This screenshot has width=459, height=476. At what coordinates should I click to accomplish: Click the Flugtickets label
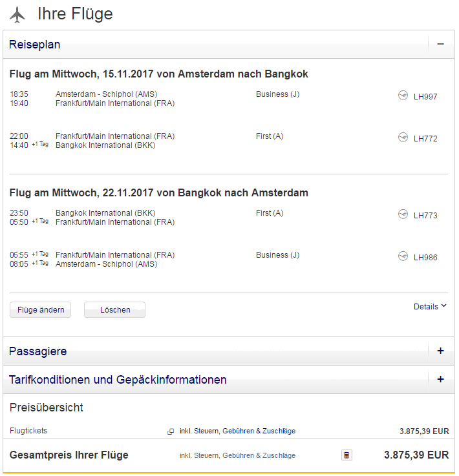click(28, 431)
